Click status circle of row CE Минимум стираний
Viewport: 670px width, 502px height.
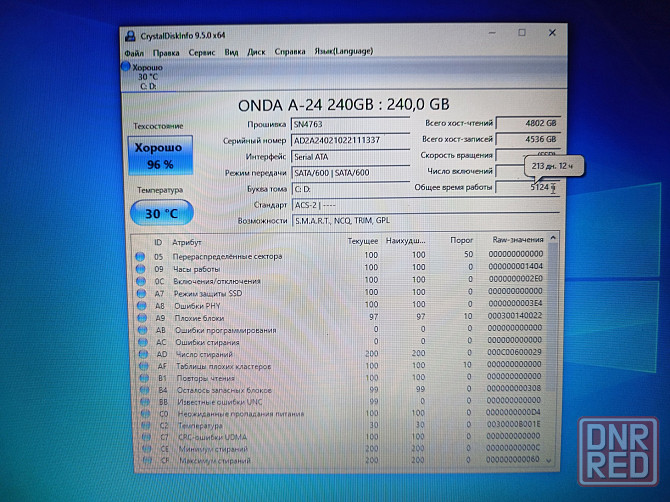tap(147, 449)
